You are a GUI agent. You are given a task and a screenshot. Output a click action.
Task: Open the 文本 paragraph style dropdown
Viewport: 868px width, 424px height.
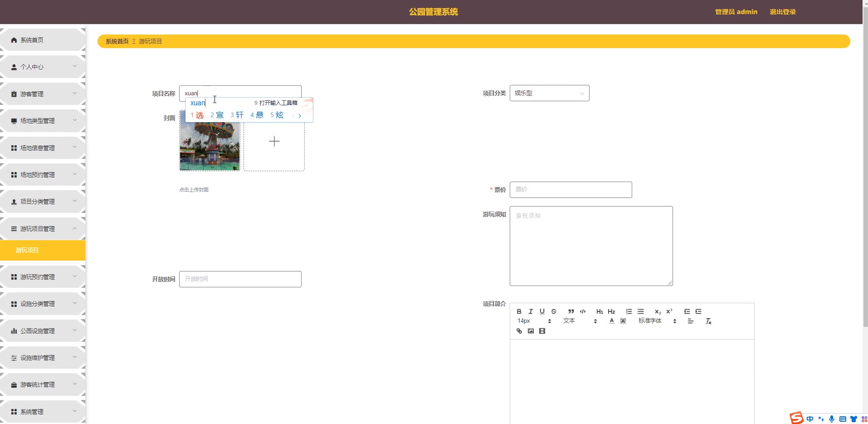click(x=580, y=321)
